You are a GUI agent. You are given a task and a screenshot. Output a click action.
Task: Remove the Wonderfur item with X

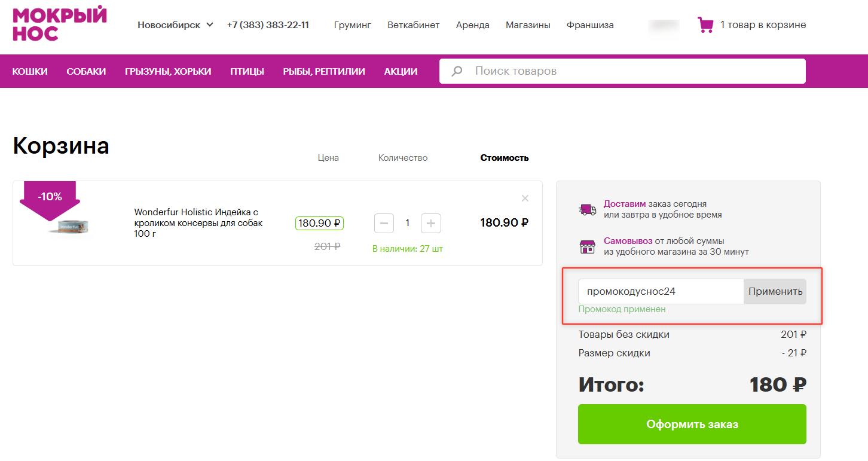pyautogui.click(x=525, y=199)
